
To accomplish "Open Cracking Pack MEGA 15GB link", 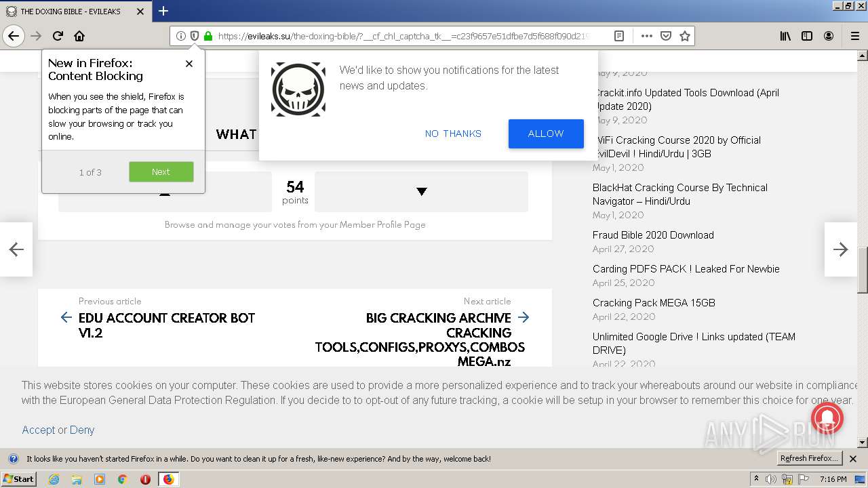I will (x=654, y=303).
